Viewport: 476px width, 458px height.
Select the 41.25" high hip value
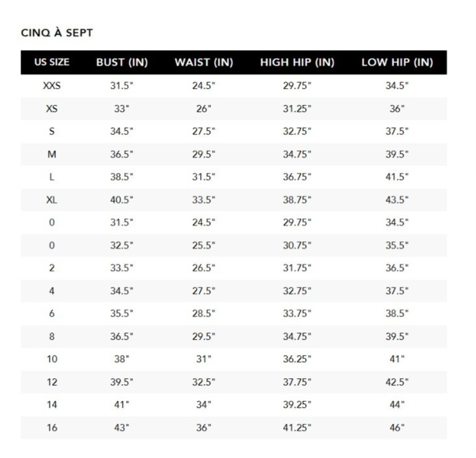pyautogui.click(x=297, y=428)
